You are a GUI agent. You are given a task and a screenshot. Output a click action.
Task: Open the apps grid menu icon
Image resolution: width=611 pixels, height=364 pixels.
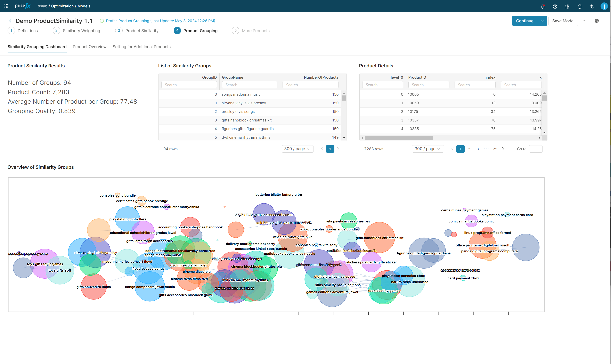[6, 6]
